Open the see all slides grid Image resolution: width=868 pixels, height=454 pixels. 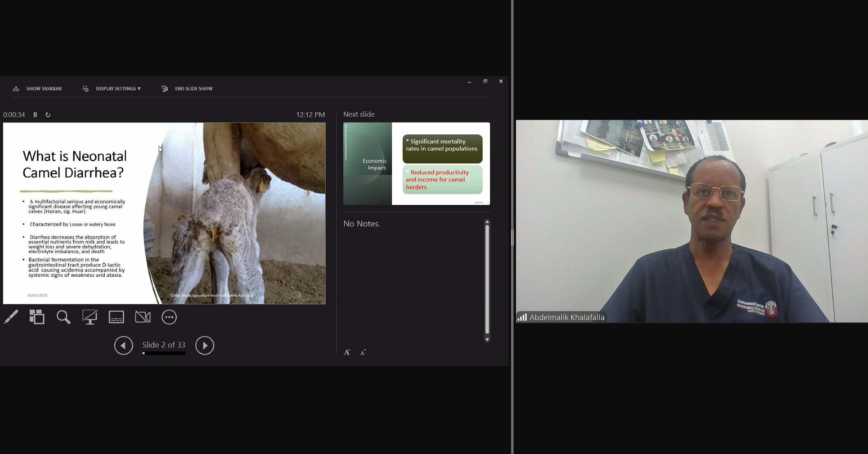click(37, 317)
